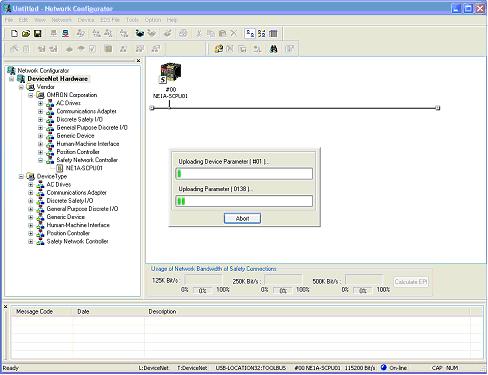Viewport: 488px width, 375px height.
Task: Open the EDS File menu
Action: pos(110,20)
